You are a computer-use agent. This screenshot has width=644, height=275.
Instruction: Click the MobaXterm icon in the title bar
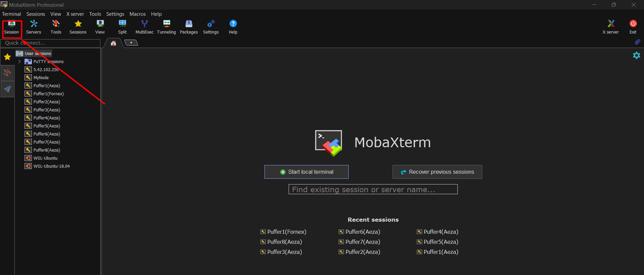point(4,5)
